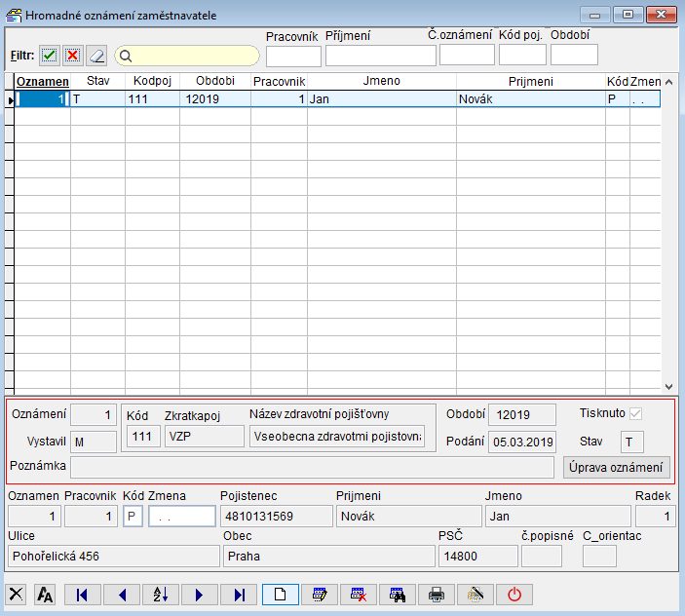The image size is (685, 616).
Task: Go to the next record
Action: coord(200,595)
